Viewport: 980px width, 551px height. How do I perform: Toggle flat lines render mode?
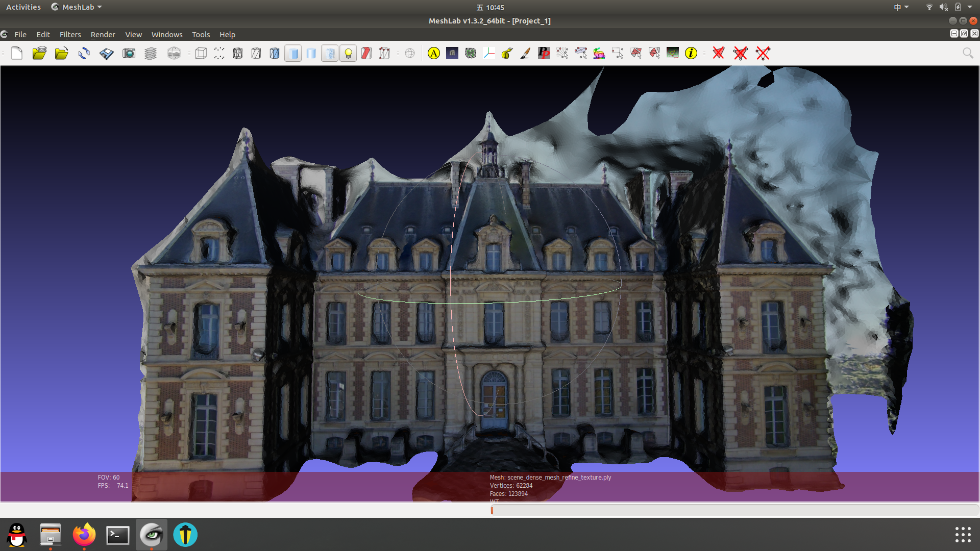click(275, 53)
